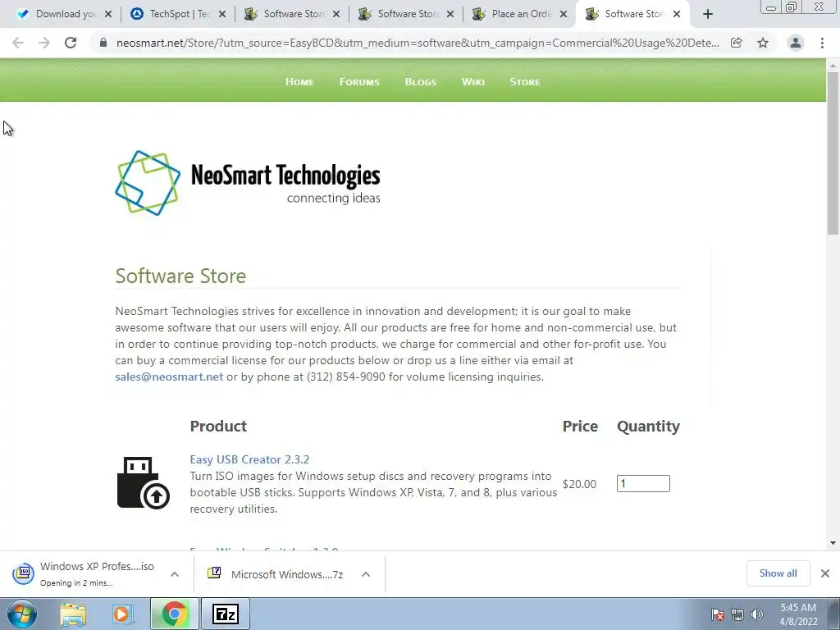The height and width of the screenshot is (630, 840).
Task: Open 7-Zip from the taskbar
Action: point(225,614)
